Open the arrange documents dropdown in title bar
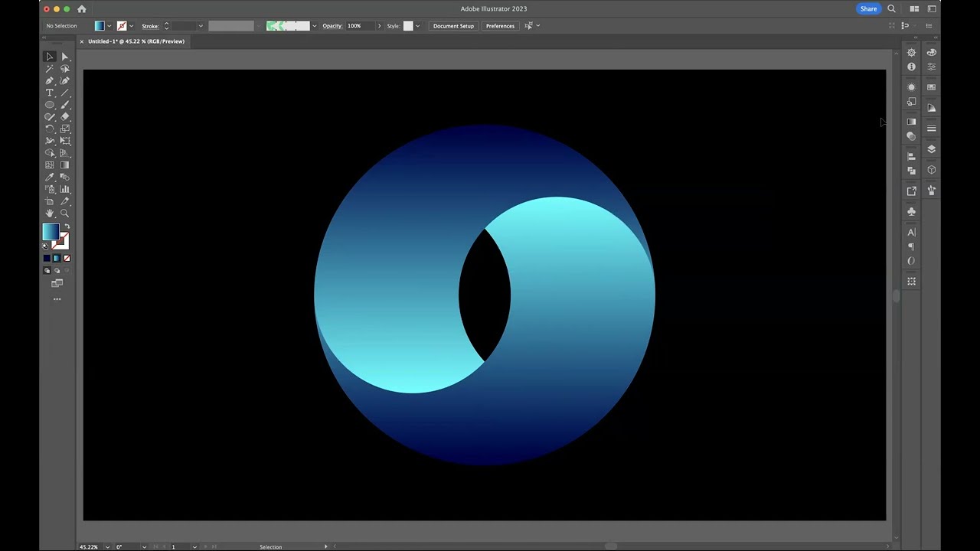The height and width of the screenshot is (551, 980). tap(914, 9)
